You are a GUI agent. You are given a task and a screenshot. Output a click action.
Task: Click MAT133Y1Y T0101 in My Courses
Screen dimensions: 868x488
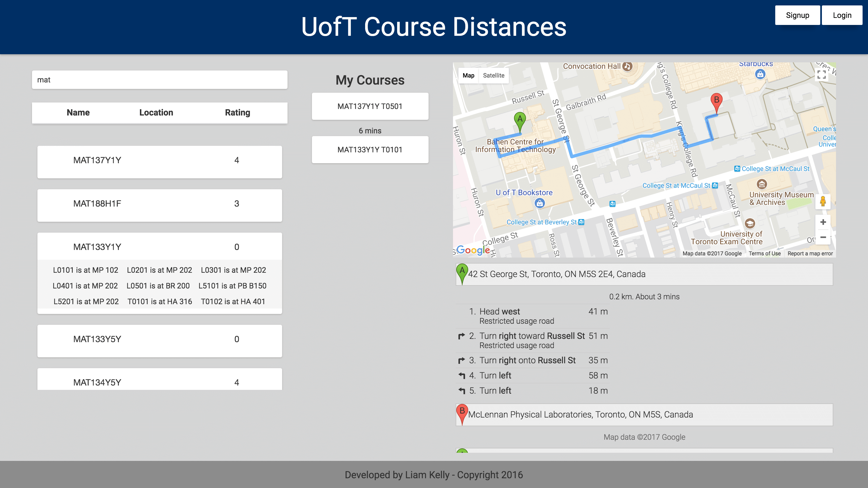370,150
